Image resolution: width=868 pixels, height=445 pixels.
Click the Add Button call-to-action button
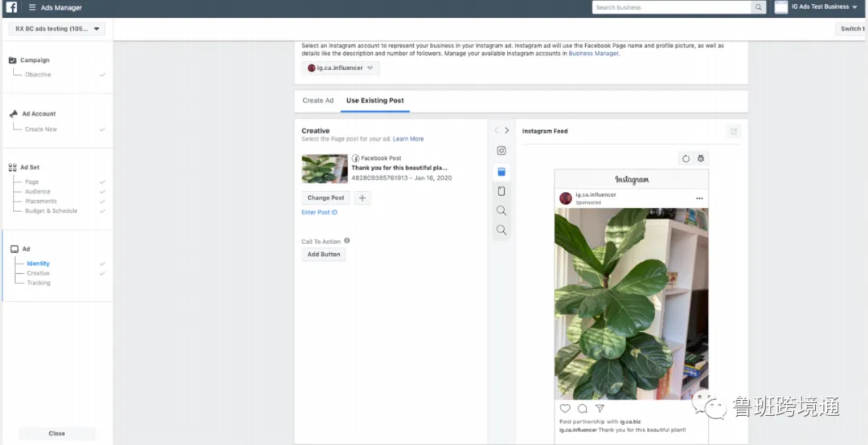click(x=324, y=255)
